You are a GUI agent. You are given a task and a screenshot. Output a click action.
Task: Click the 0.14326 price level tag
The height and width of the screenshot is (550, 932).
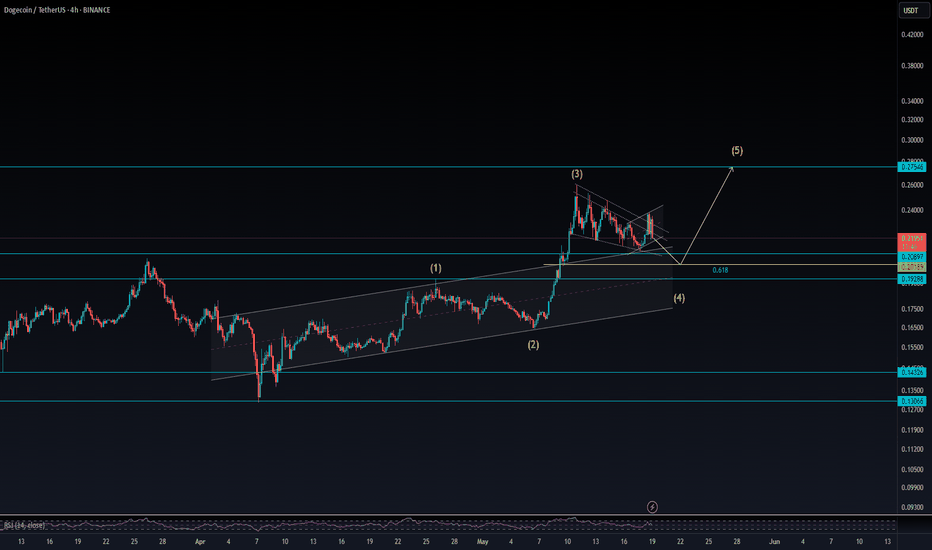coord(912,373)
